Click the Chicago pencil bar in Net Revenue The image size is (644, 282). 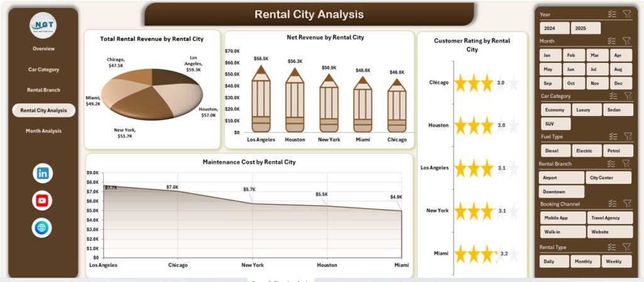click(x=397, y=106)
